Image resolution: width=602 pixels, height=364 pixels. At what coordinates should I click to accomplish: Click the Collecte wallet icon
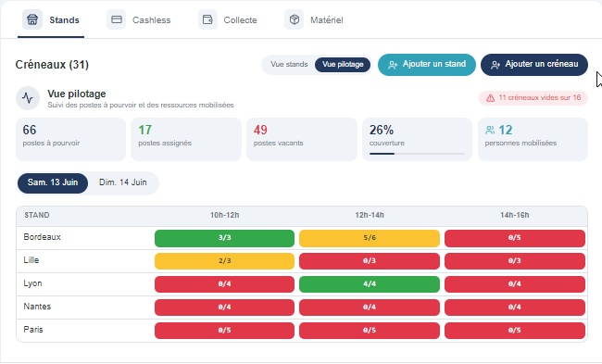(207, 19)
